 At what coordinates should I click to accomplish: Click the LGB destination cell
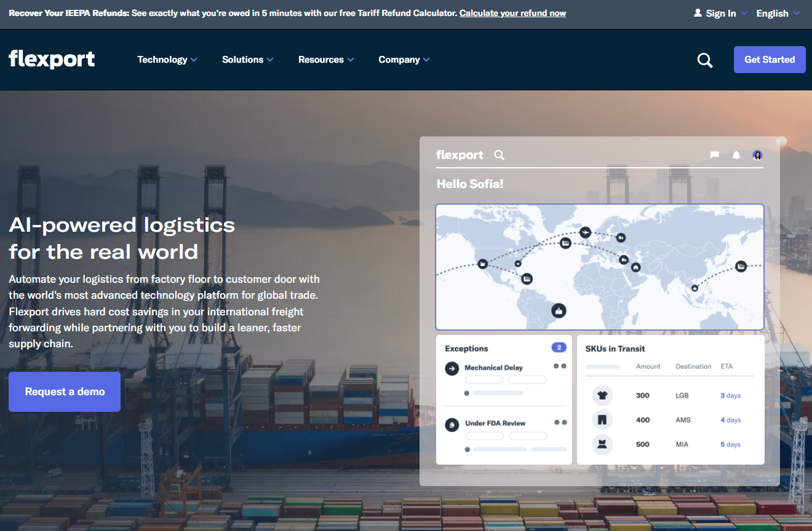(682, 395)
